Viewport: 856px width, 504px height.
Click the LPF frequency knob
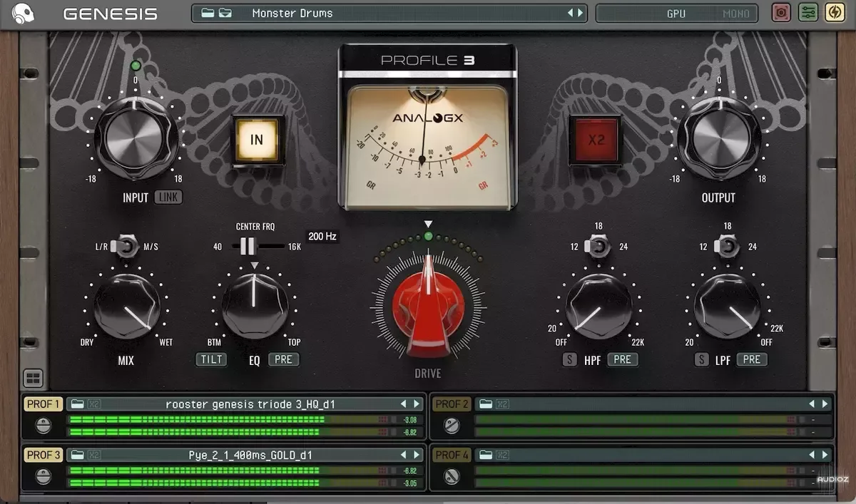coord(727,307)
